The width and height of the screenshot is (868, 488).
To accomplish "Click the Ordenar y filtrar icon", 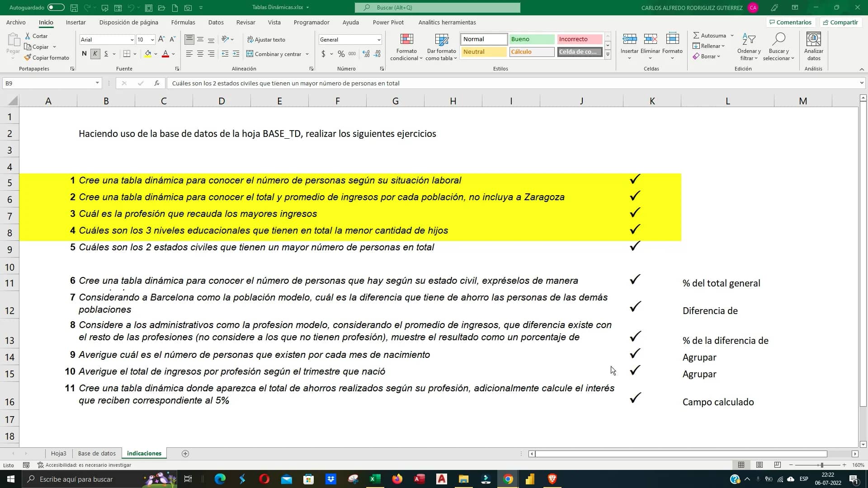I will pyautogui.click(x=749, y=40).
